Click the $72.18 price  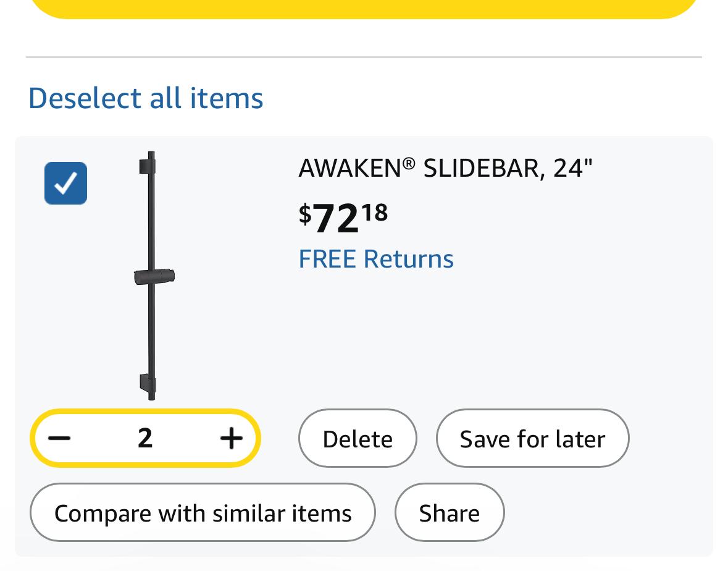343,218
